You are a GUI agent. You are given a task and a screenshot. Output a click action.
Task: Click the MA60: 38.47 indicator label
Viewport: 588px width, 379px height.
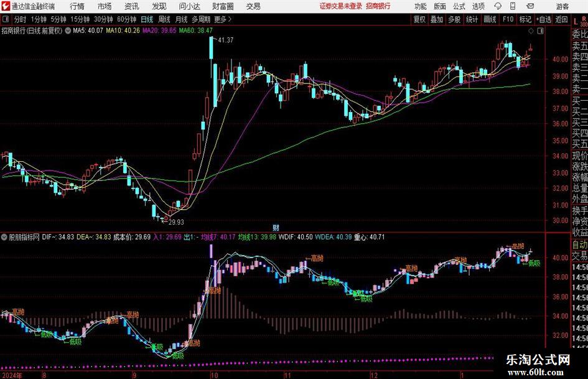tap(196, 30)
